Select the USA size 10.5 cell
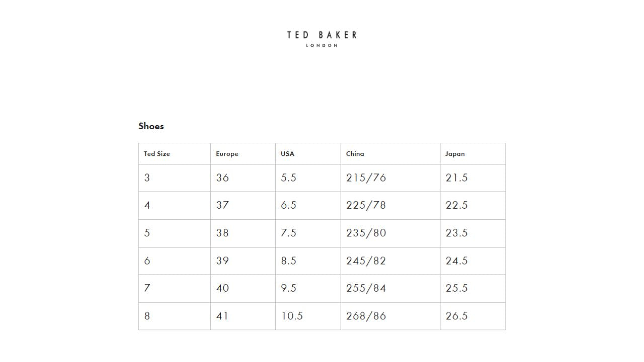The image size is (644, 362). point(292,316)
